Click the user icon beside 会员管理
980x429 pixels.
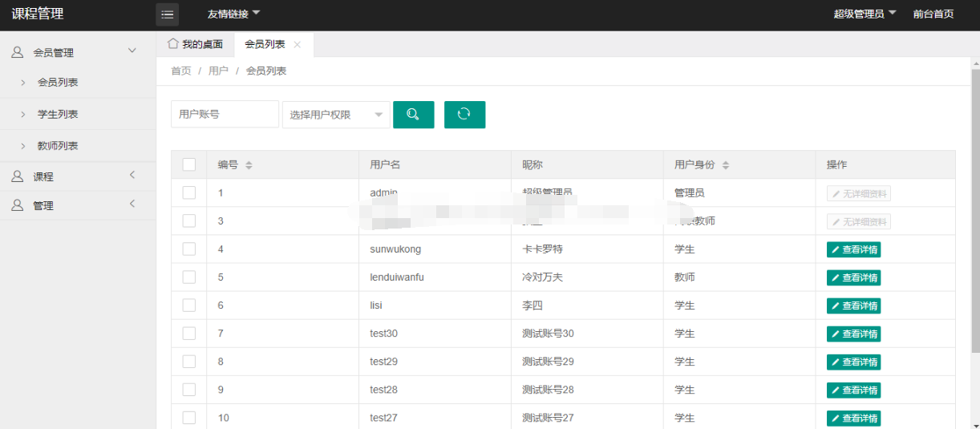17,52
